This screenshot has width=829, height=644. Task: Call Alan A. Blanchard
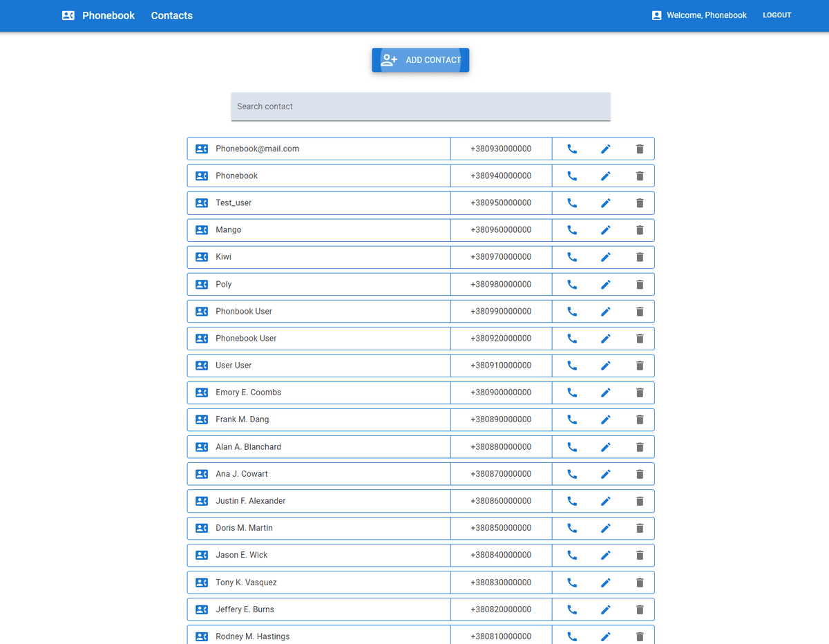pyautogui.click(x=572, y=447)
